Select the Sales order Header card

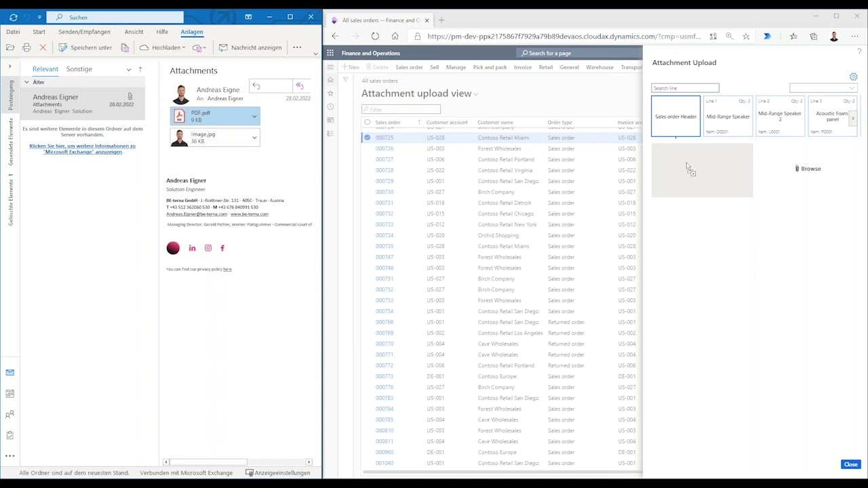point(675,117)
